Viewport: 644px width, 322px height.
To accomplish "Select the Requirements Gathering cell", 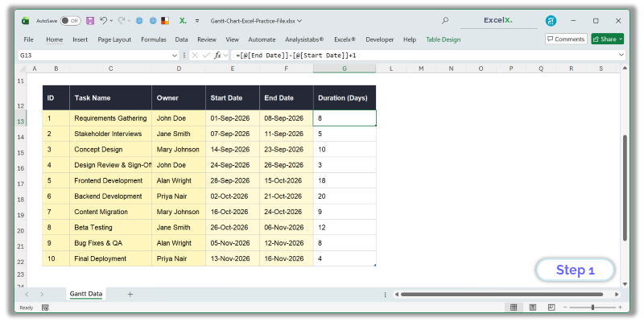I will (x=110, y=118).
